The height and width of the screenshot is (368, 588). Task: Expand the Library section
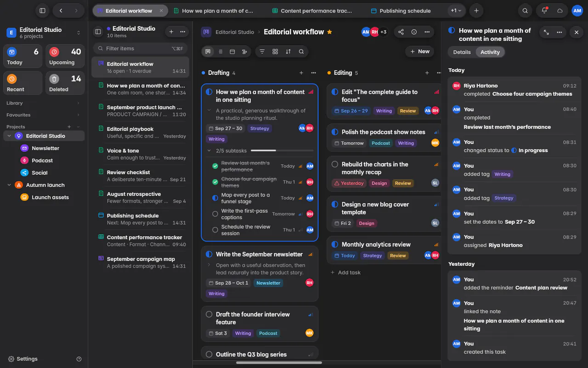point(44,103)
